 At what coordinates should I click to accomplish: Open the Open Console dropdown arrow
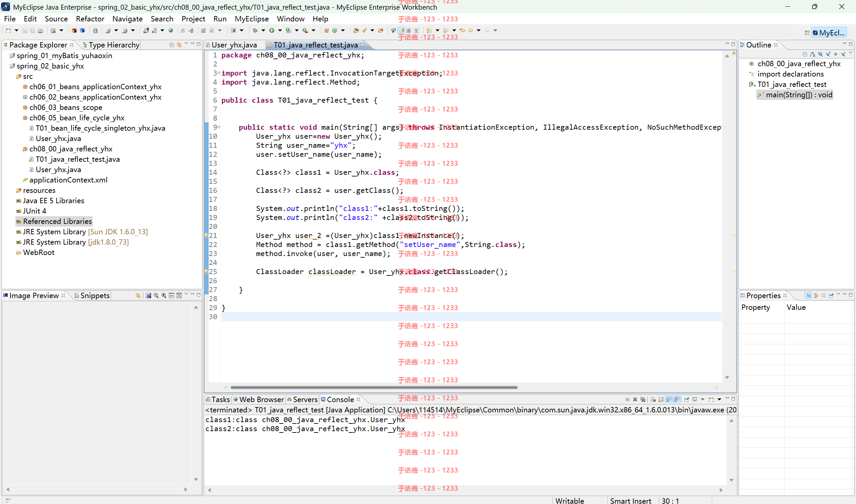(719, 399)
